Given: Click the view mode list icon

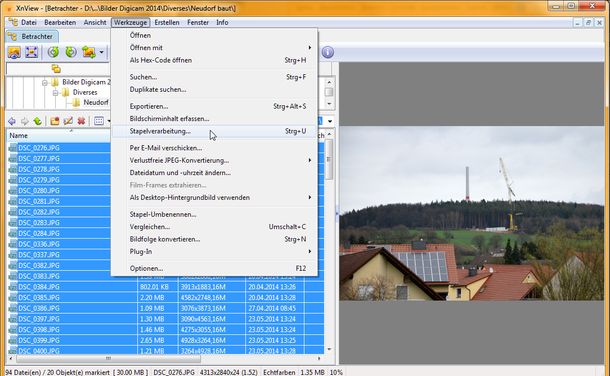Looking at the screenshot, I should coord(99,121).
